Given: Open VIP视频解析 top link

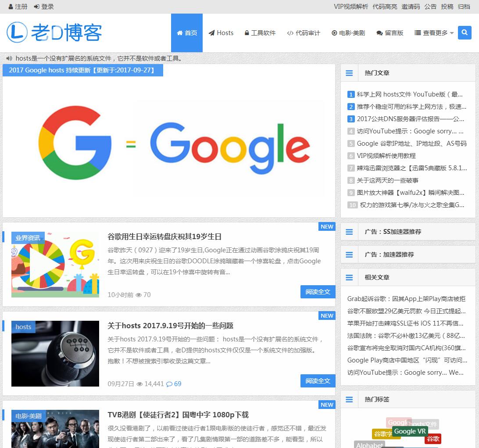Looking at the screenshot, I should click(351, 7).
